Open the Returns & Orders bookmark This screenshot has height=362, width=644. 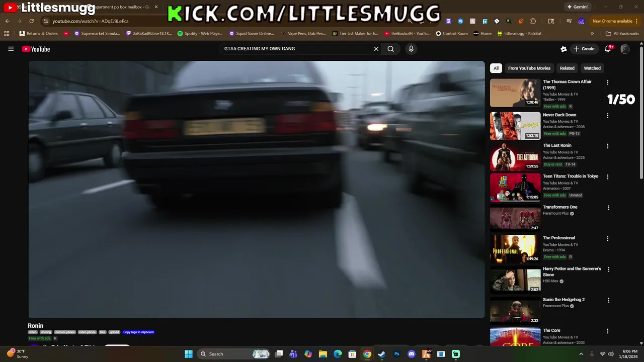(x=39, y=34)
